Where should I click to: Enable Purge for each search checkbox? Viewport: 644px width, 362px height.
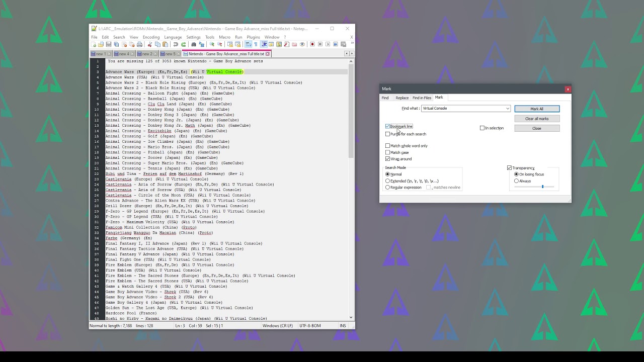point(387,134)
